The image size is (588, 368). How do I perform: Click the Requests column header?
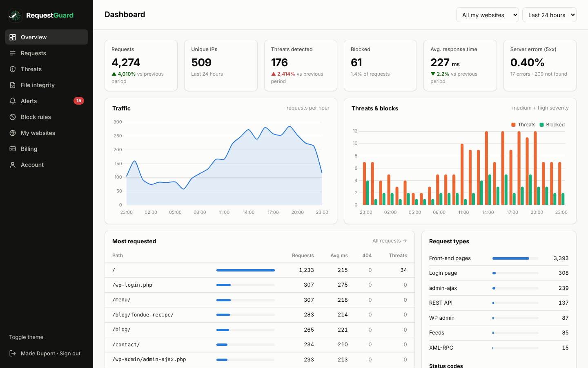pos(303,256)
